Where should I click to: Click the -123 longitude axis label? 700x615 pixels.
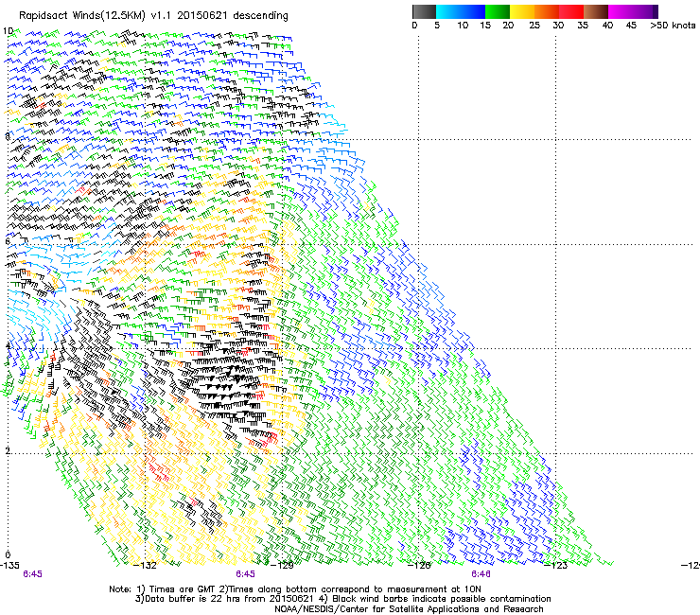tap(556, 566)
